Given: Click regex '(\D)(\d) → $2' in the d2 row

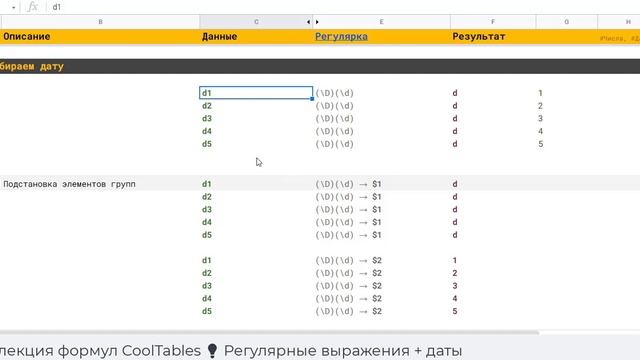Looking at the screenshot, I should tap(349, 273).
